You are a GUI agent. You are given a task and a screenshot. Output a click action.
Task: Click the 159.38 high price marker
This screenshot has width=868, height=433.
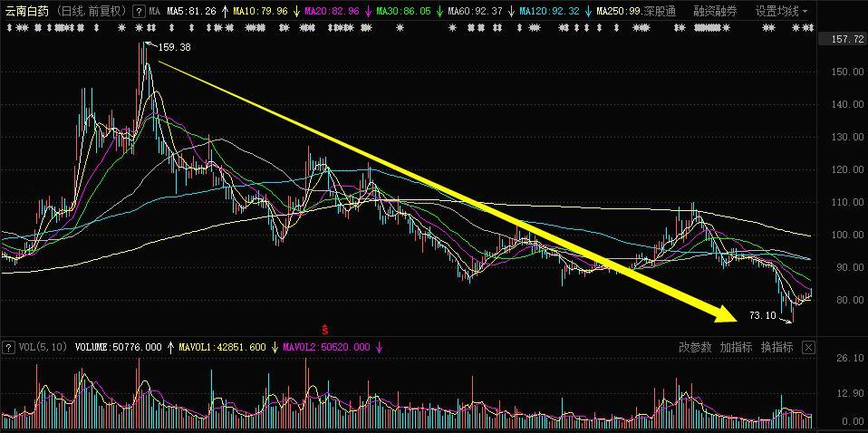tap(173, 47)
